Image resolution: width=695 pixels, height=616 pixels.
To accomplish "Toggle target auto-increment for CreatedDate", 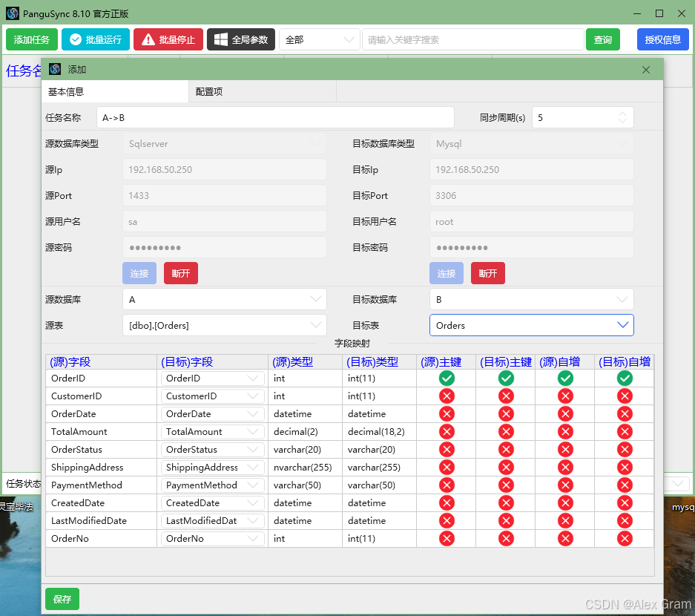I will tap(625, 503).
